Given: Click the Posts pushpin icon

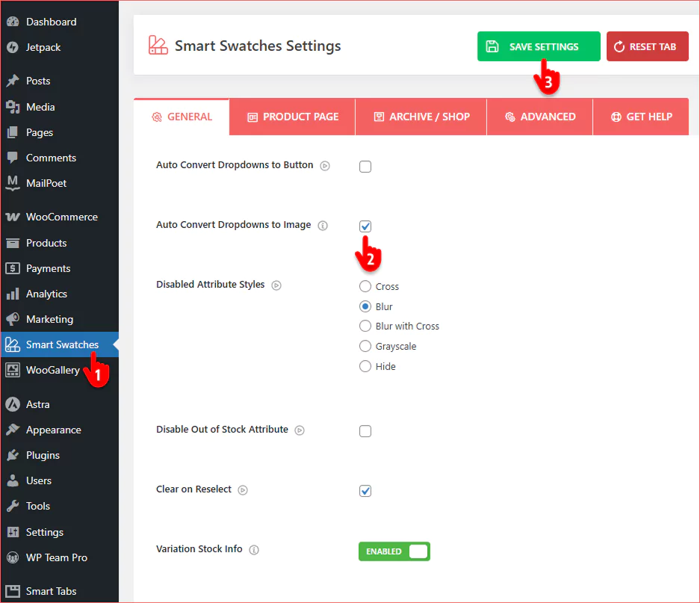Looking at the screenshot, I should coord(13,81).
